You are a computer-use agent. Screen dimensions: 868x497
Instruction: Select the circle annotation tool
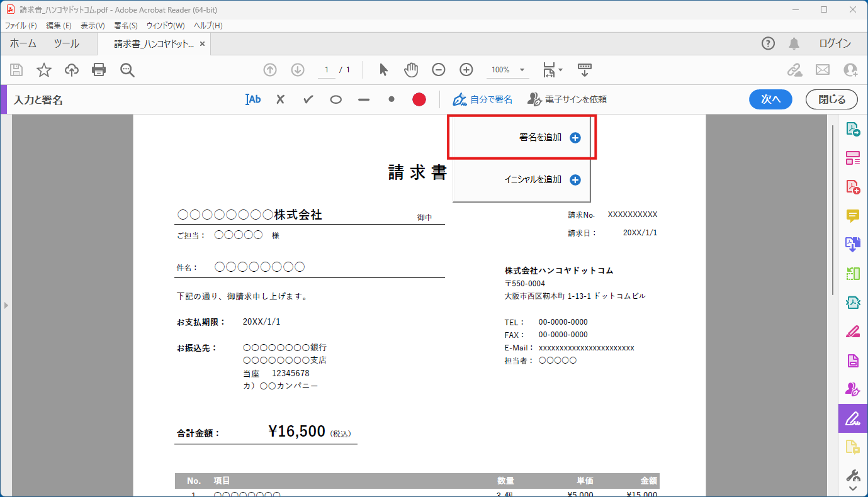335,99
